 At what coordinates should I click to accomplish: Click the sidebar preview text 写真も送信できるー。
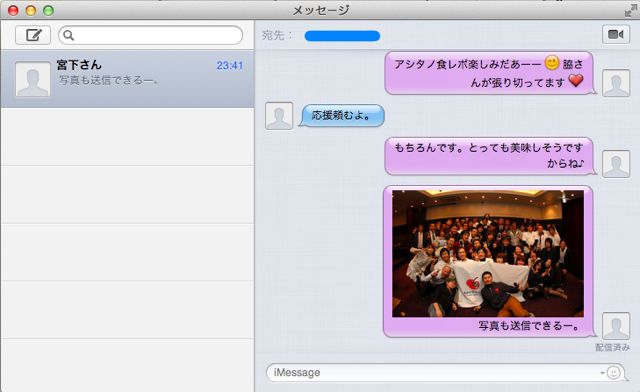tap(109, 80)
